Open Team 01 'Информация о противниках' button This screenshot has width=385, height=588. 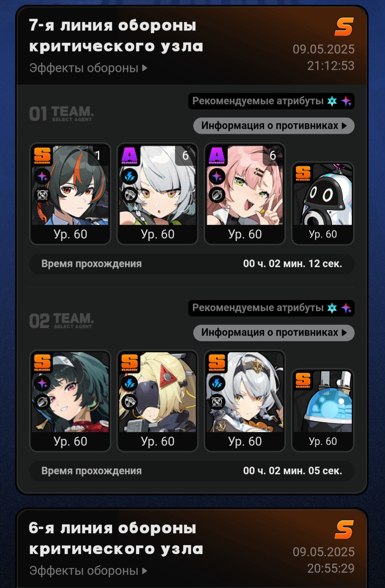(x=274, y=126)
